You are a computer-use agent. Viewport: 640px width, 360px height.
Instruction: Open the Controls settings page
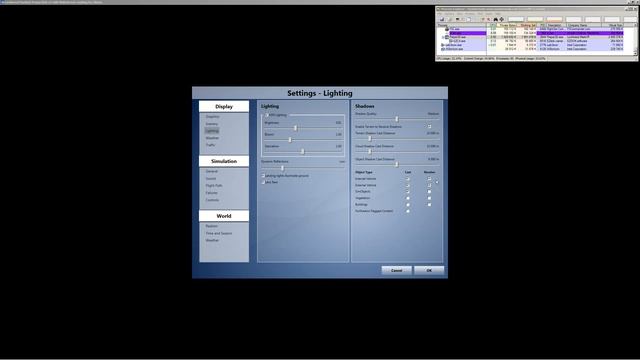[x=212, y=200]
